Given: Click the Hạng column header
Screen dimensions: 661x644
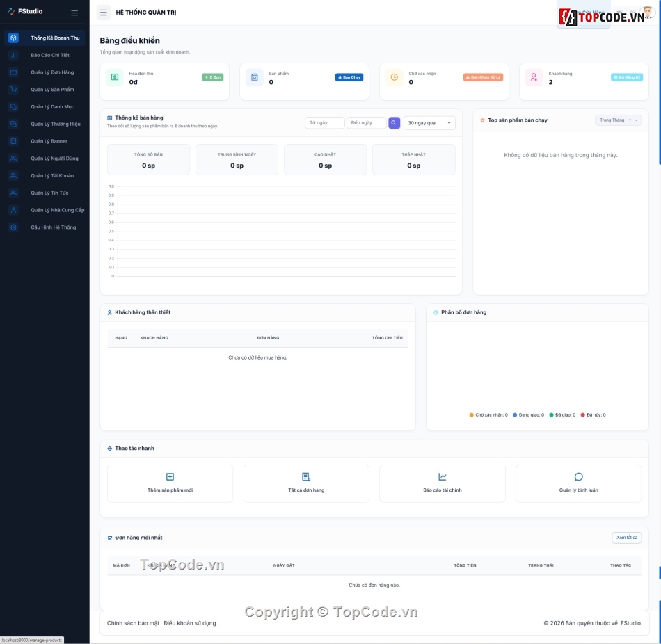Looking at the screenshot, I should click(121, 338).
